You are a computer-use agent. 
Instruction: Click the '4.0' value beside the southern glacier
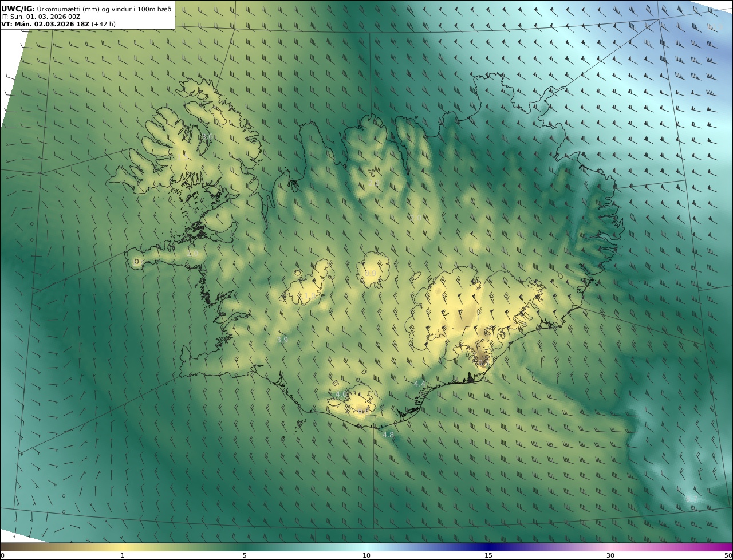tap(341, 395)
